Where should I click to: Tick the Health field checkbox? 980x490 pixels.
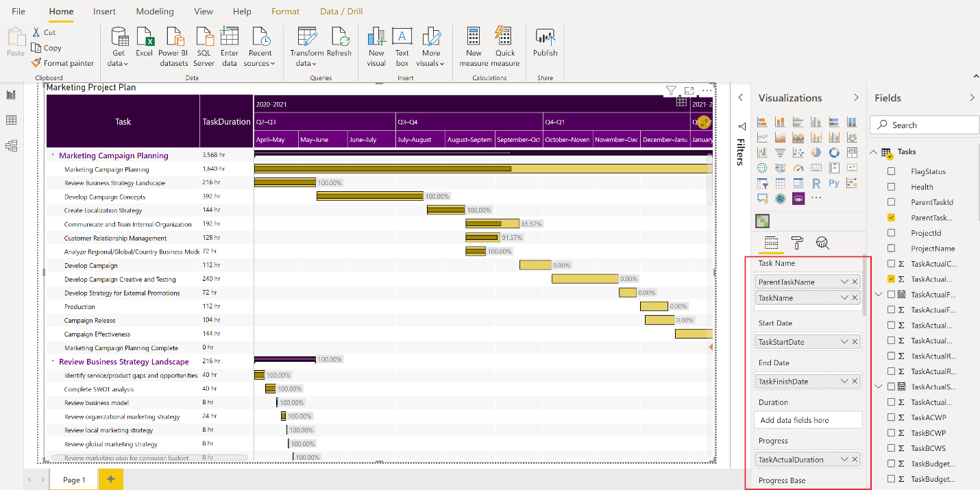coord(891,186)
